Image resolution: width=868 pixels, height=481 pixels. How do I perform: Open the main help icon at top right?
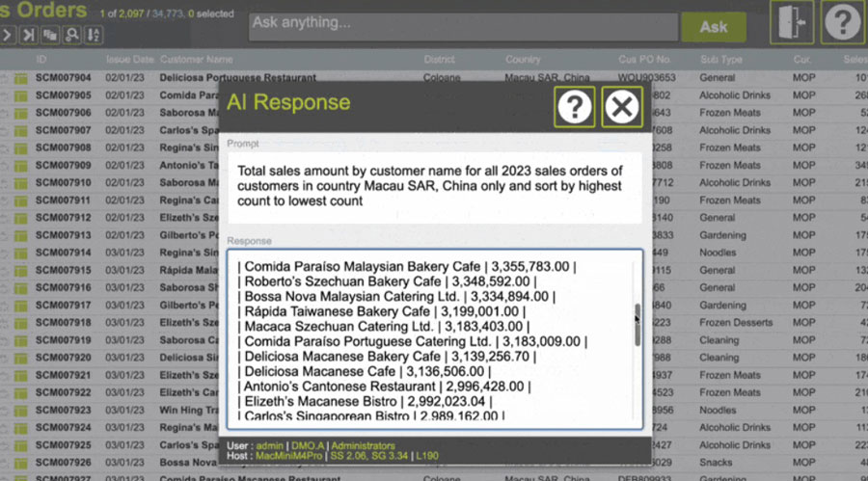[x=842, y=23]
